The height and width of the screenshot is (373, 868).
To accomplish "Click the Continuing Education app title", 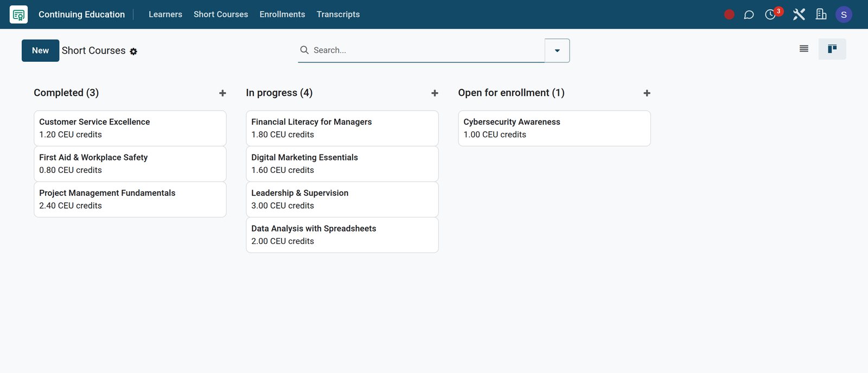I will tap(81, 15).
